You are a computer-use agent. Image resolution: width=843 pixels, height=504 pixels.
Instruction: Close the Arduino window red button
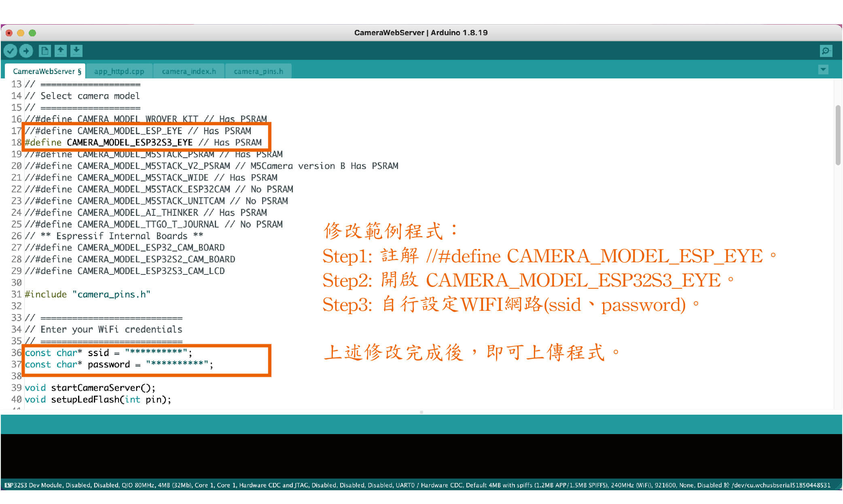[x=9, y=33]
